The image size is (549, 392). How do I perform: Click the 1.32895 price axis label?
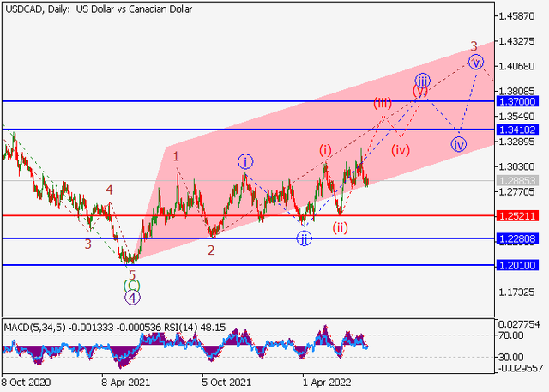pyautogui.click(x=516, y=142)
